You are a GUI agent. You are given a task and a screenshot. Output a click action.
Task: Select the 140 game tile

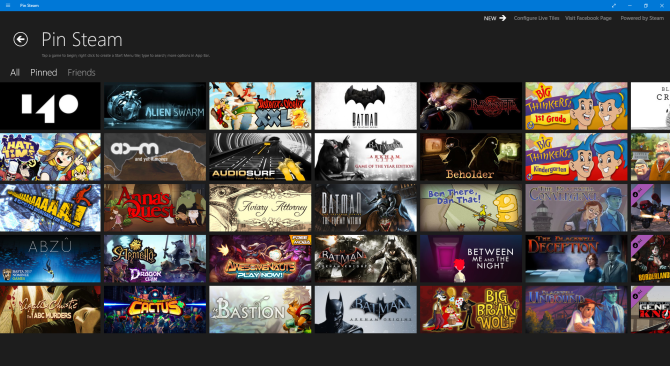coord(50,106)
